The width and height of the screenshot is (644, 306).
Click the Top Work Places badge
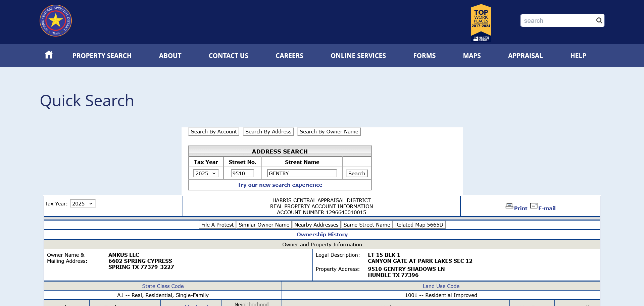[x=481, y=23]
